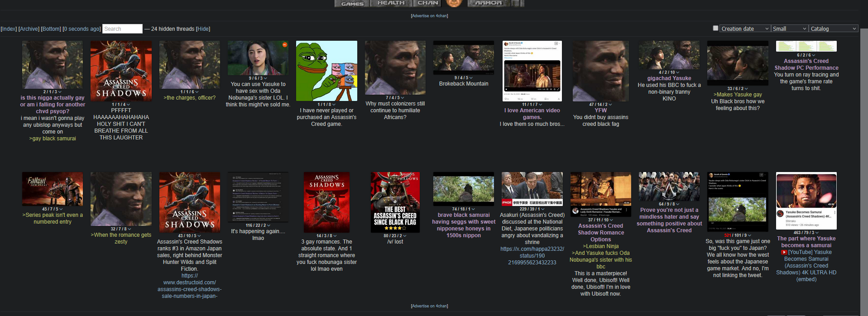Viewport: 868px width, 316px height.
Task: Open the Small thumbnail size dropdown
Action: coord(789,29)
